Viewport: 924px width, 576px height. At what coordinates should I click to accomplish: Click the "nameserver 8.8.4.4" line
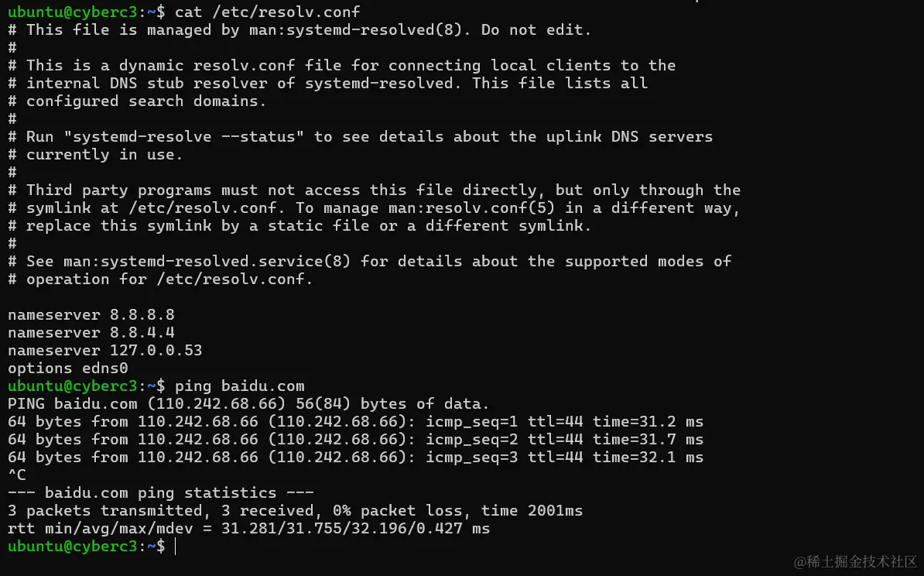[x=91, y=332]
